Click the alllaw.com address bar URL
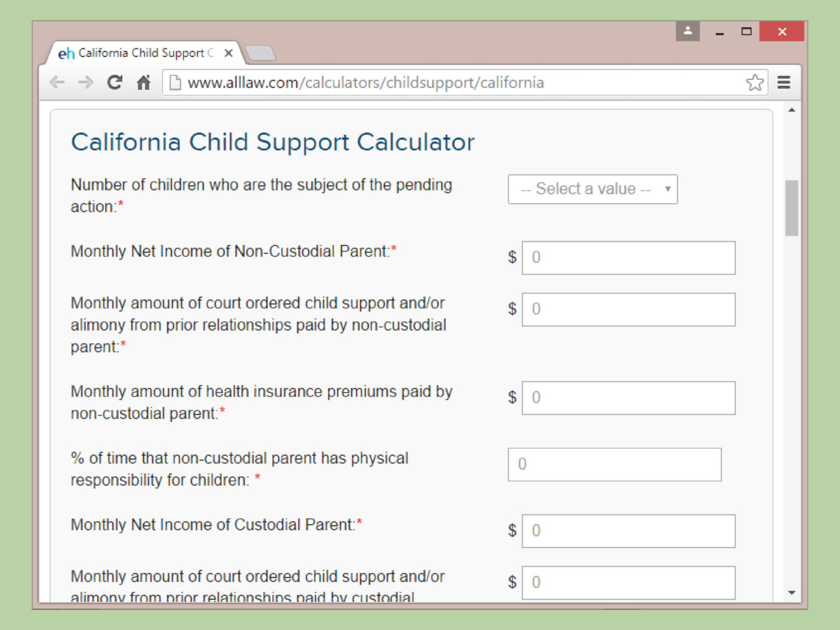This screenshot has height=630, width=840. 364,82
